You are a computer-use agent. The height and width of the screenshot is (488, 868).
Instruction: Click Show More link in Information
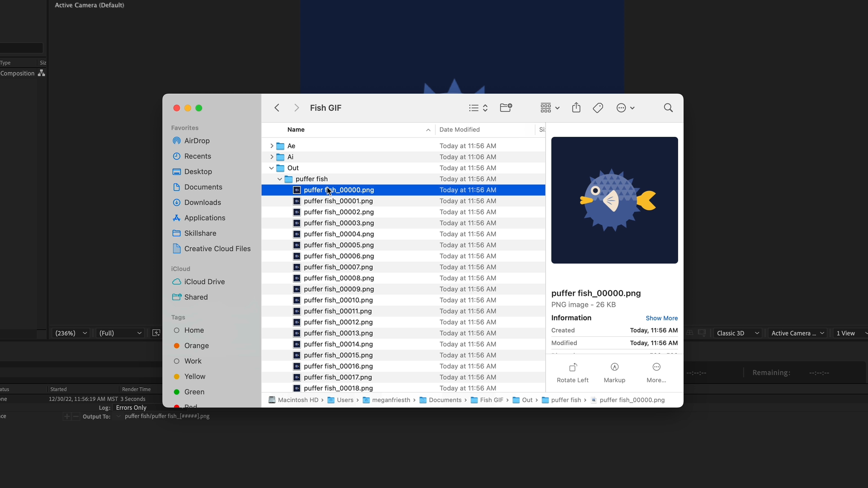(661, 318)
